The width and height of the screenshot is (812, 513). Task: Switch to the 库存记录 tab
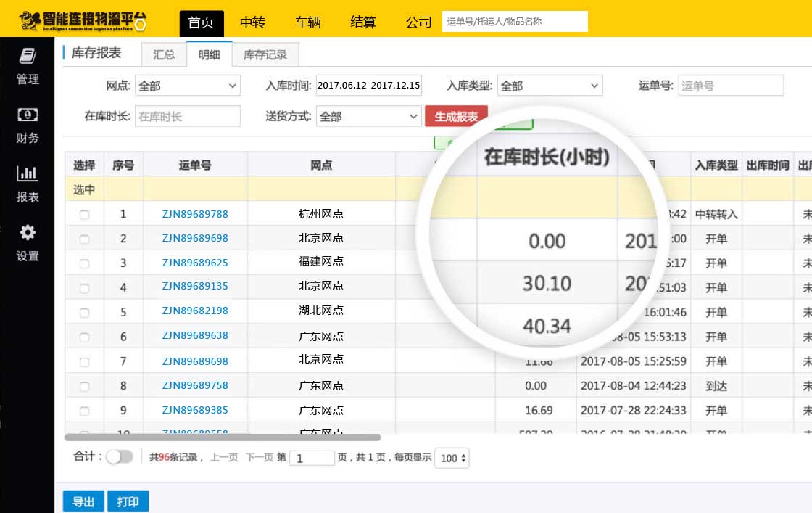(265, 55)
